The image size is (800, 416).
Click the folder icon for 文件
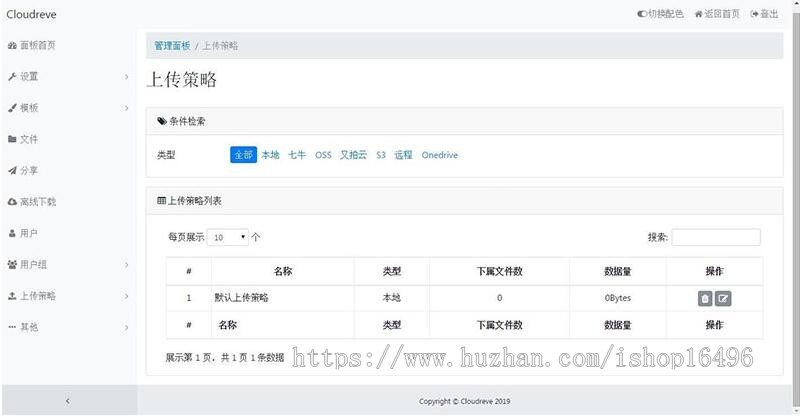[x=12, y=139]
